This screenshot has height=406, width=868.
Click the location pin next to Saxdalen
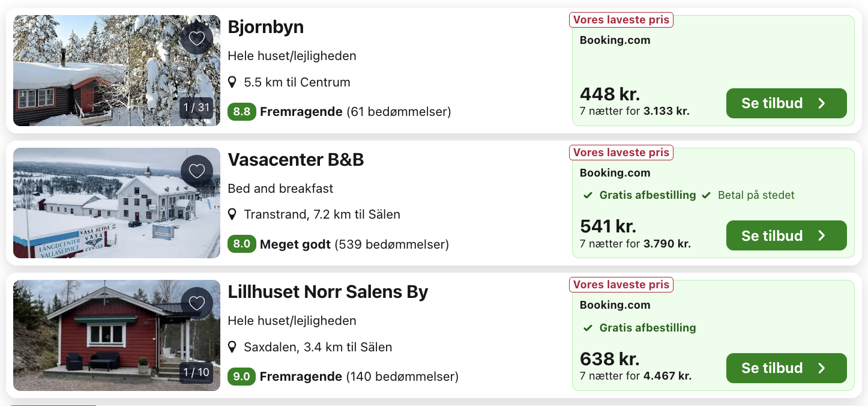click(233, 347)
